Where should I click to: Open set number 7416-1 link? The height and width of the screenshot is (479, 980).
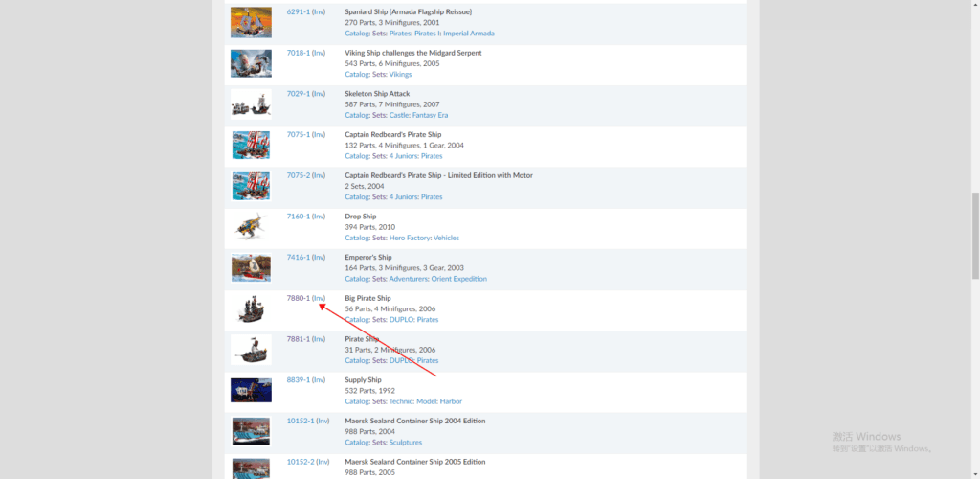(299, 257)
